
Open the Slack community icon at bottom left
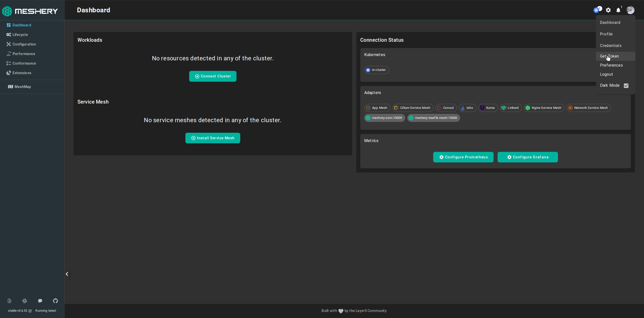[x=24, y=301]
